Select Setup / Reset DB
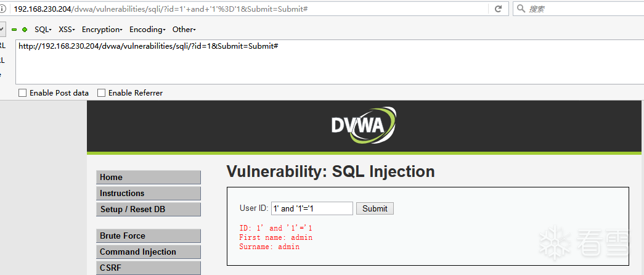 tap(149, 210)
